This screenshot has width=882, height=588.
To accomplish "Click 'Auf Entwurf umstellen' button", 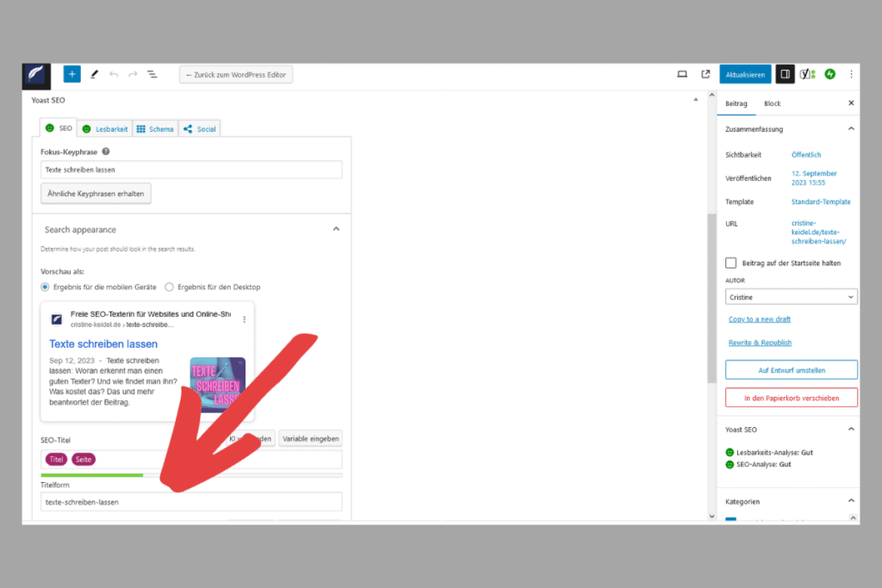I will [x=792, y=370].
